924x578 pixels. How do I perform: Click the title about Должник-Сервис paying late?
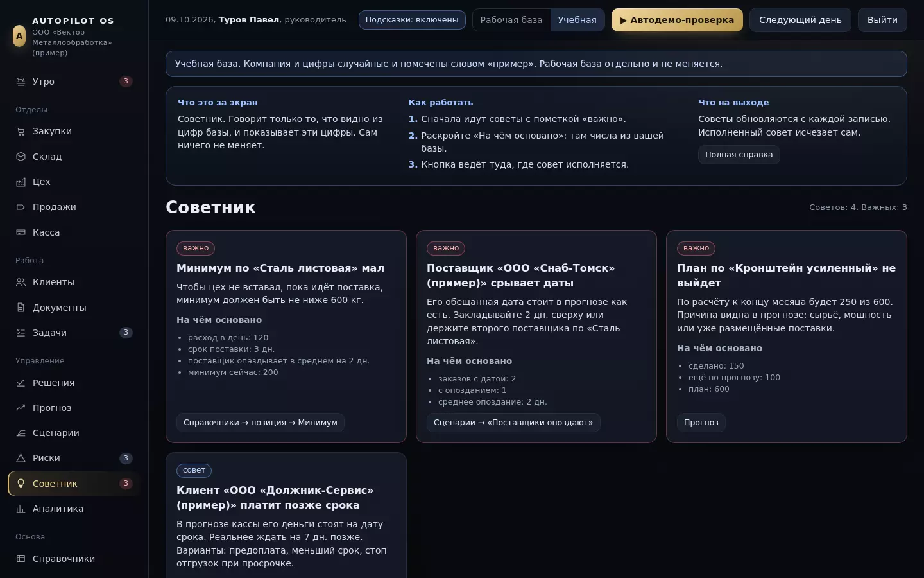(275, 498)
